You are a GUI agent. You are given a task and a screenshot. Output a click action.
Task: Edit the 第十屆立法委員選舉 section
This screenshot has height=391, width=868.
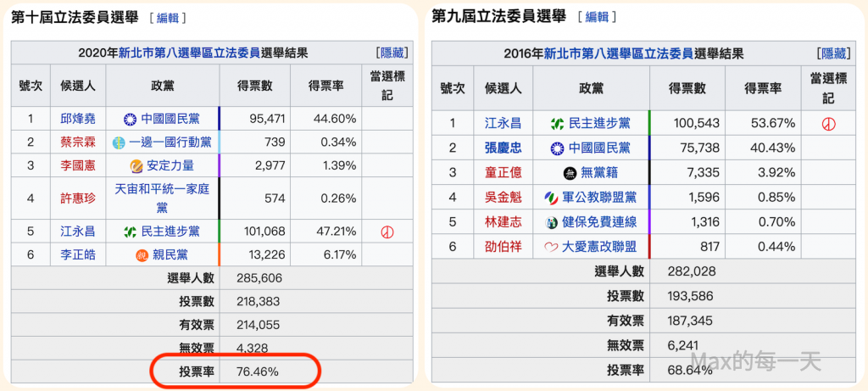coord(167,17)
